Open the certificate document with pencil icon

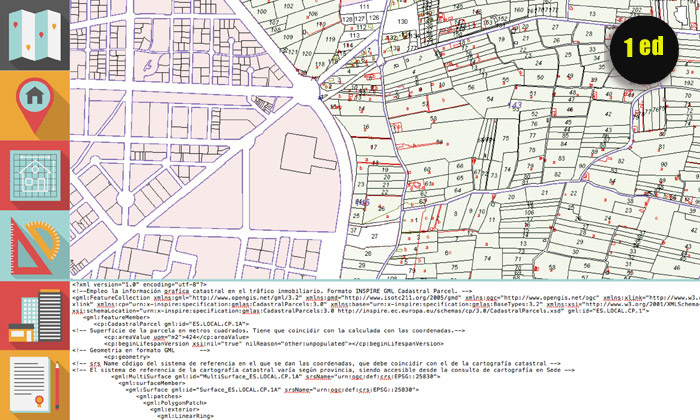[35, 385]
